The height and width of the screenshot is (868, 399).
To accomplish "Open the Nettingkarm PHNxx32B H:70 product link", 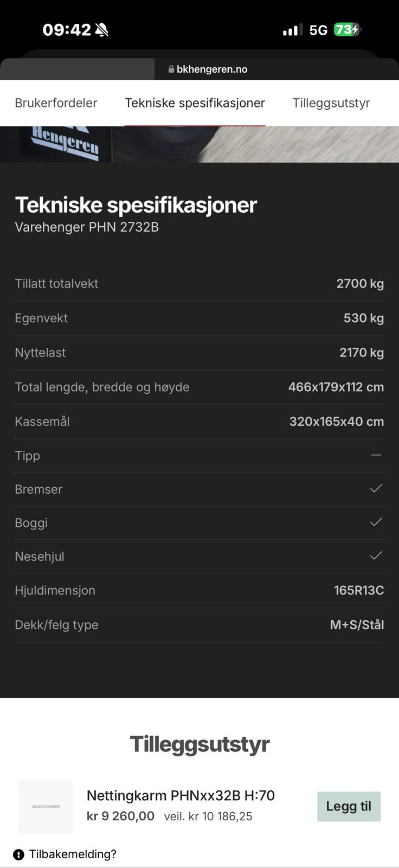I will (181, 795).
